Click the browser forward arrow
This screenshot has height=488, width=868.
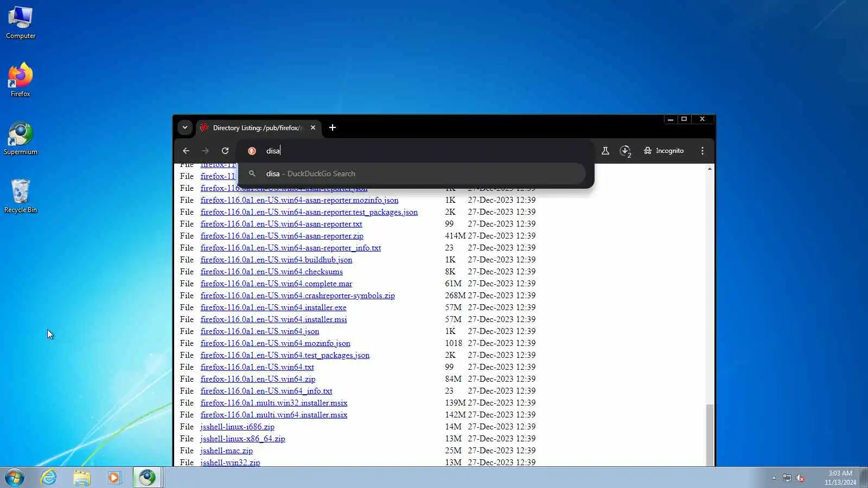(205, 151)
